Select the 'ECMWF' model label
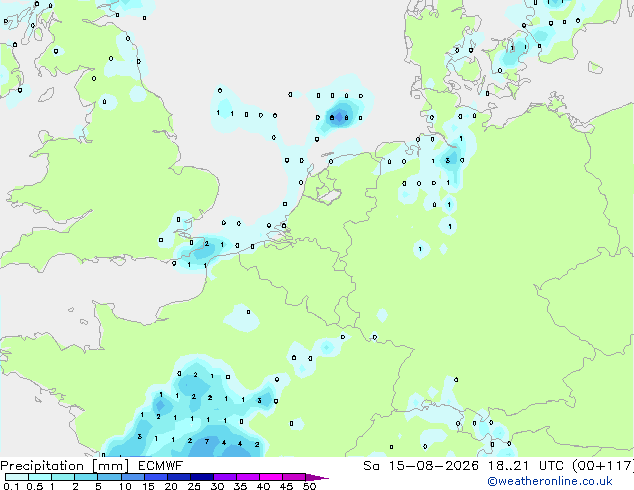The image size is (634, 490). point(161,466)
